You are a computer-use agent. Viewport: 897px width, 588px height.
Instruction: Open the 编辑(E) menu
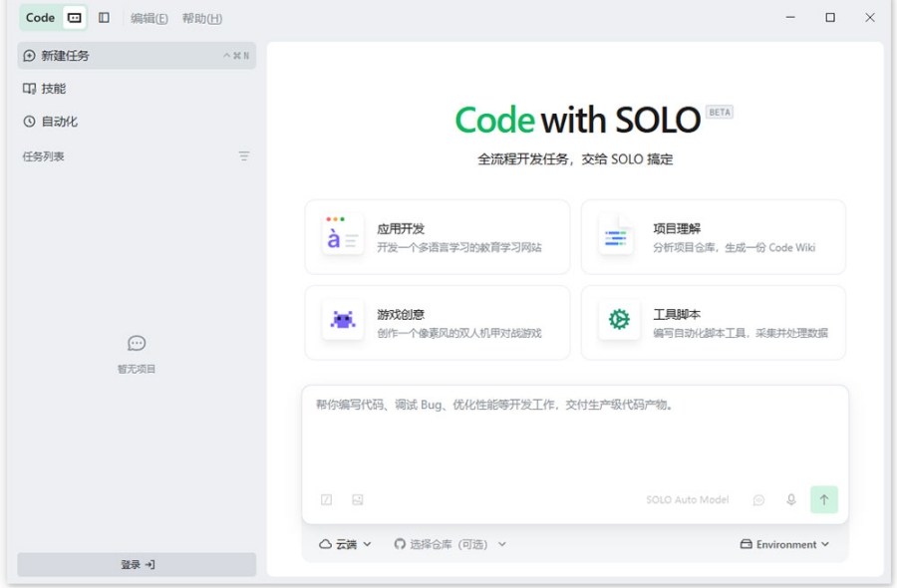click(x=149, y=18)
